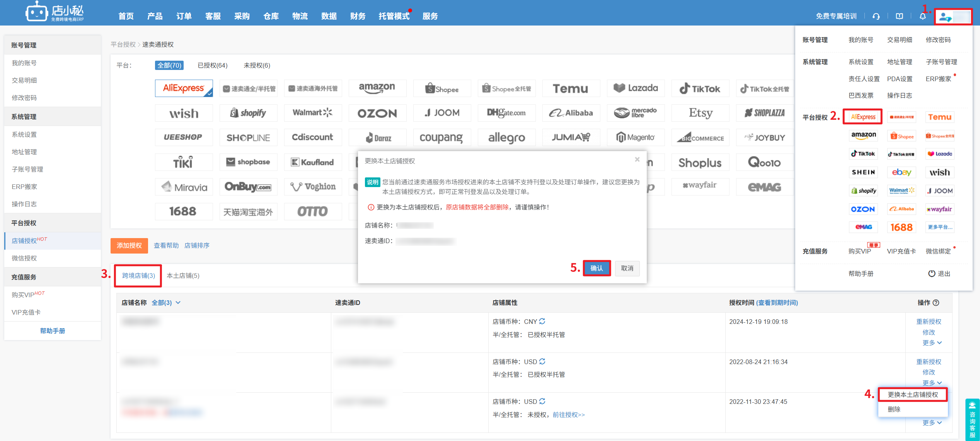Click the 退出 power icon to log out

click(x=932, y=273)
